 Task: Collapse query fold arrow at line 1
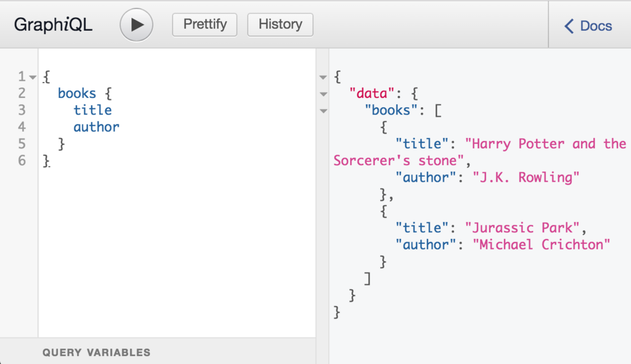[x=33, y=77]
